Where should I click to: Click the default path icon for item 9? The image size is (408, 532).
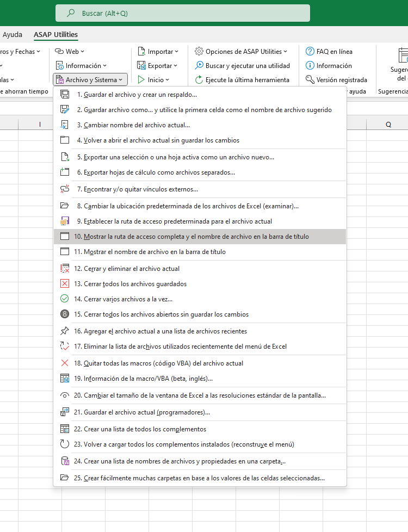tap(65, 221)
